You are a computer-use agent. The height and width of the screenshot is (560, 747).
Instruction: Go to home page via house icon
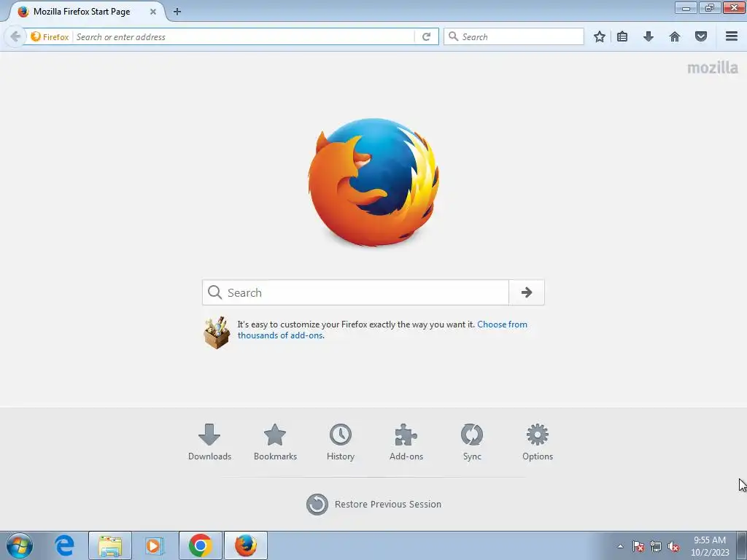pyautogui.click(x=675, y=36)
